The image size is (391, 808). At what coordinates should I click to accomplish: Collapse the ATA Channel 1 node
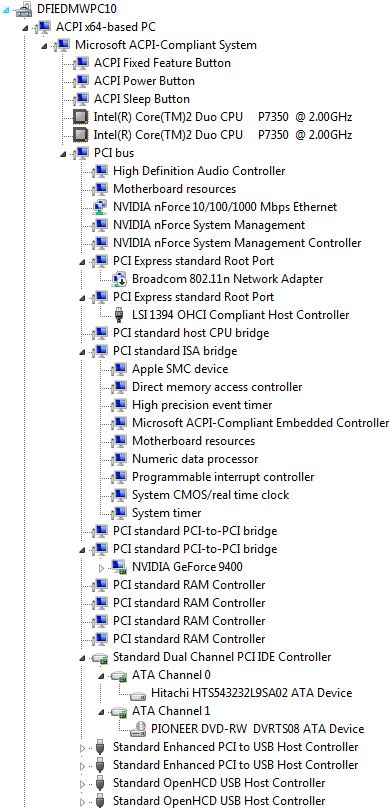coord(101,712)
